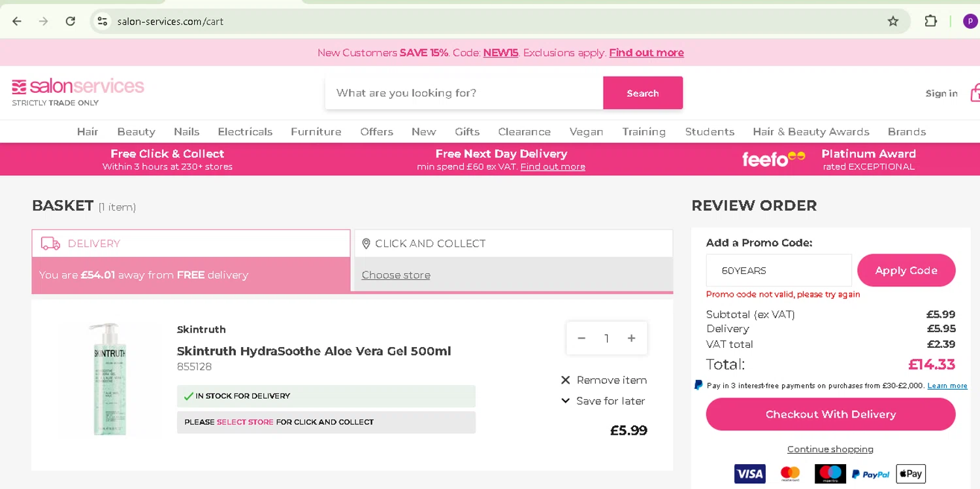Viewport: 980px width, 489px height.
Task: Click the Sign in link
Action: pos(941,93)
